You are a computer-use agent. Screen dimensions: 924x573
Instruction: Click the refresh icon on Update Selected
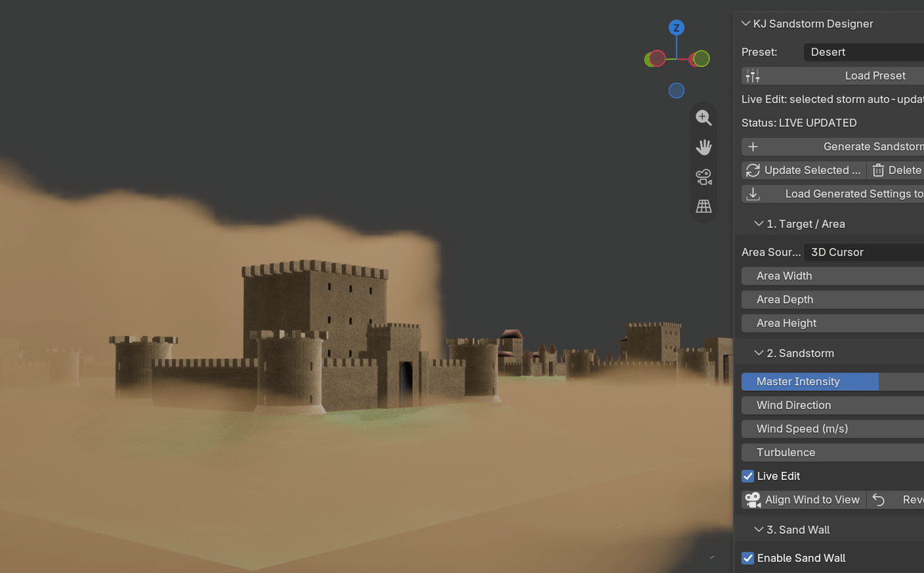[x=753, y=170]
